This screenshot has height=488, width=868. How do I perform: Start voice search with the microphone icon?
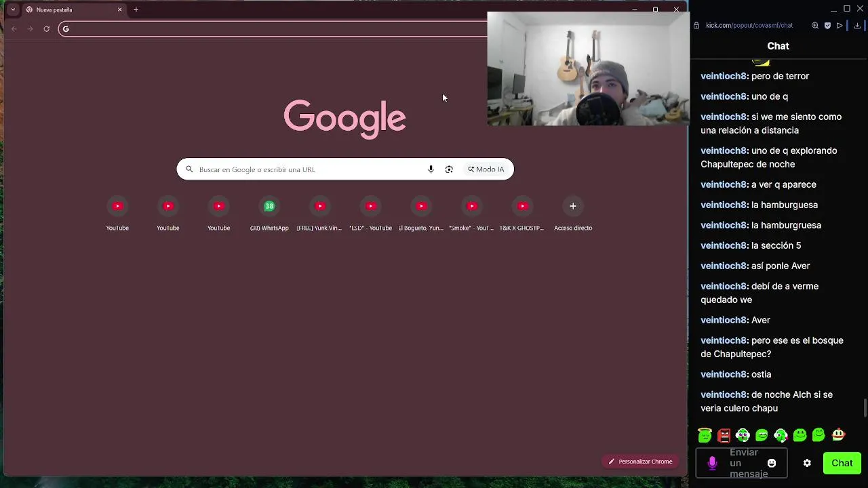click(431, 169)
